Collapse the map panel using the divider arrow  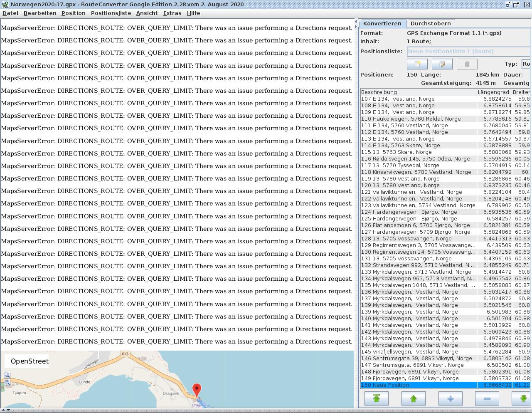(x=356, y=22)
